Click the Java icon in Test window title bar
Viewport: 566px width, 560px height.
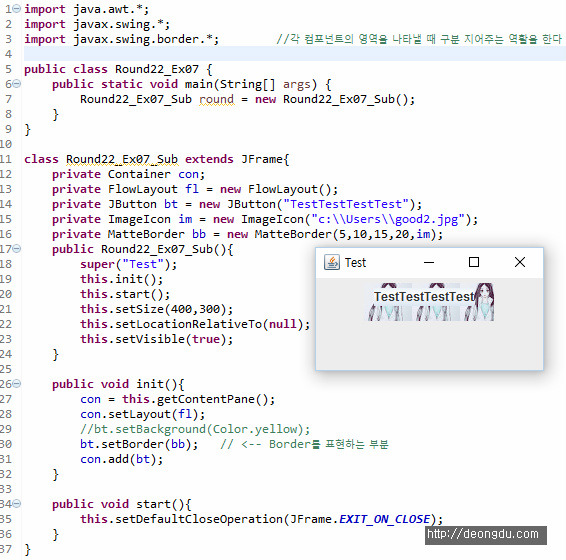coord(331,262)
